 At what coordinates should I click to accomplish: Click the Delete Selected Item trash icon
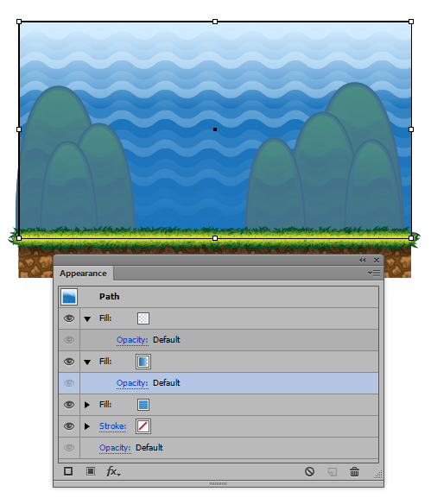tap(354, 471)
